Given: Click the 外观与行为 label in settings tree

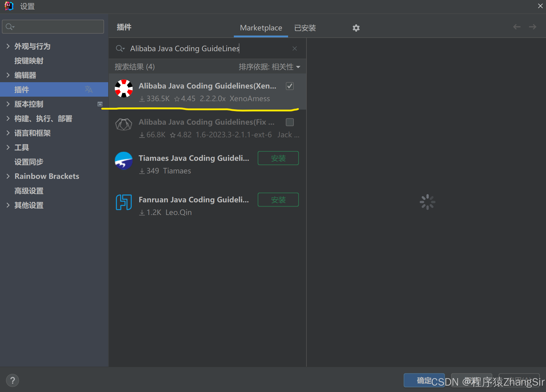Looking at the screenshot, I should (x=33, y=46).
